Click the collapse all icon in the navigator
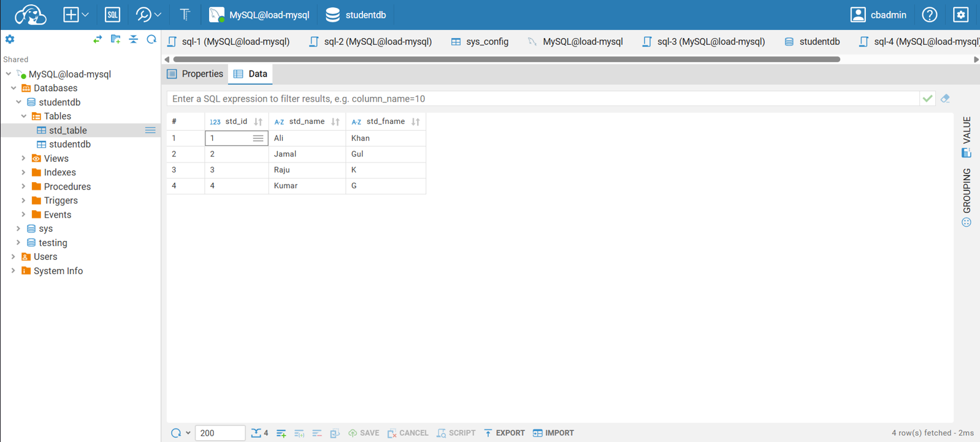The height and width of the screenshot is (442, 980). point(134,40)
